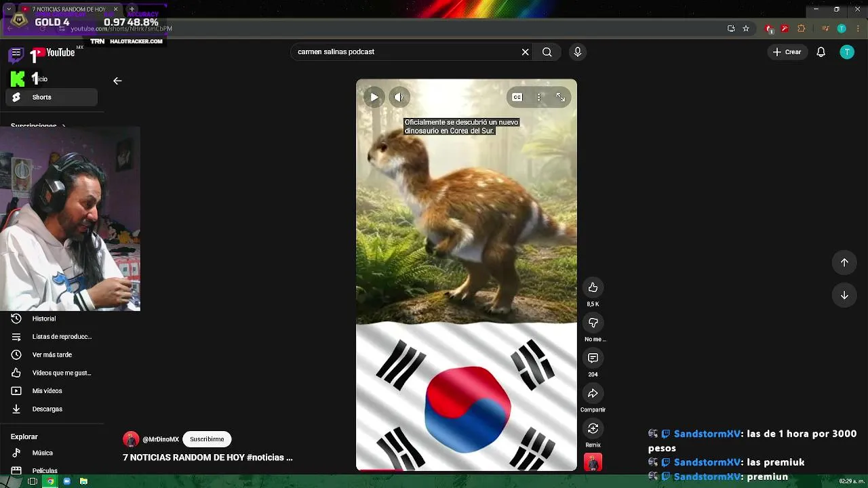This screenshot has width=868, height=488.
Task: Click the MrDinoMX channel avatar
Action: 131,439
